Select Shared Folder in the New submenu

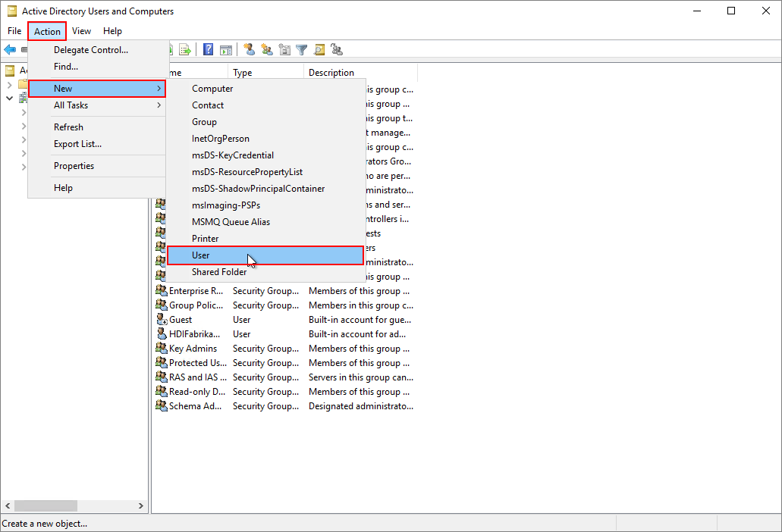pos(265,272)
